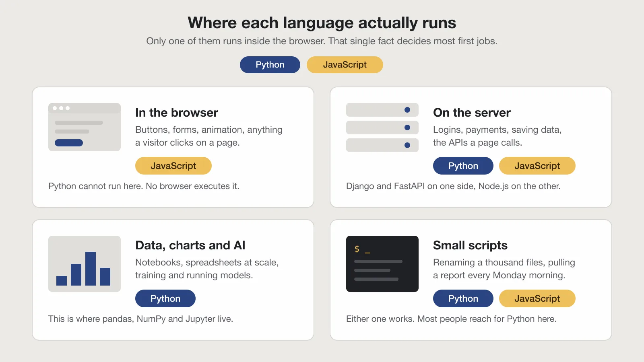The image size is (644, 362).
Task: Click the text 'Notebooks, spreadsheets at scale'
Action: (x=206, y=263)
